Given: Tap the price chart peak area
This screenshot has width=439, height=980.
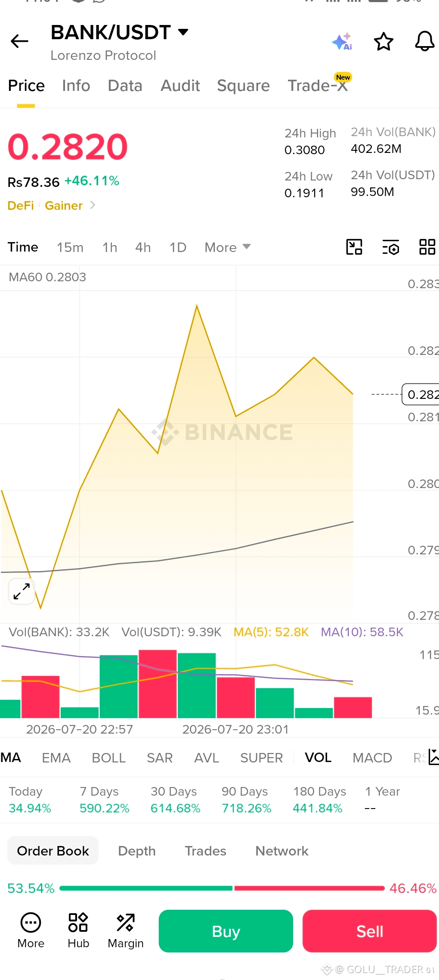Looking at the screenshot, I should 197,307.
